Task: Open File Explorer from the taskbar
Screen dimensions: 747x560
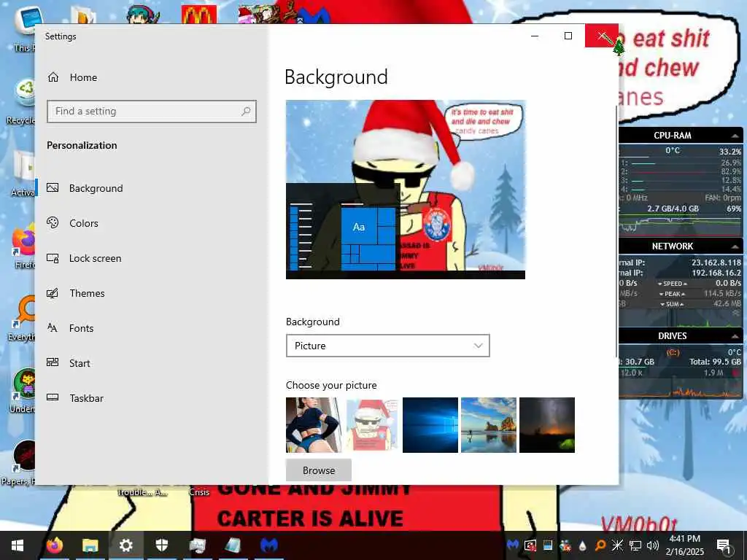Action: 90,545
